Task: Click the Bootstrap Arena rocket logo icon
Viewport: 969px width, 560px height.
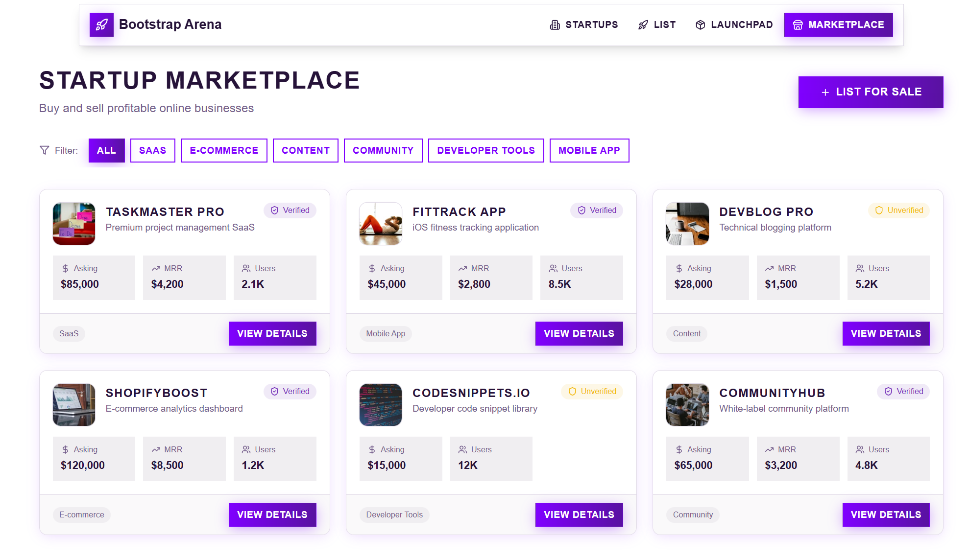Action: coord(101,24)
